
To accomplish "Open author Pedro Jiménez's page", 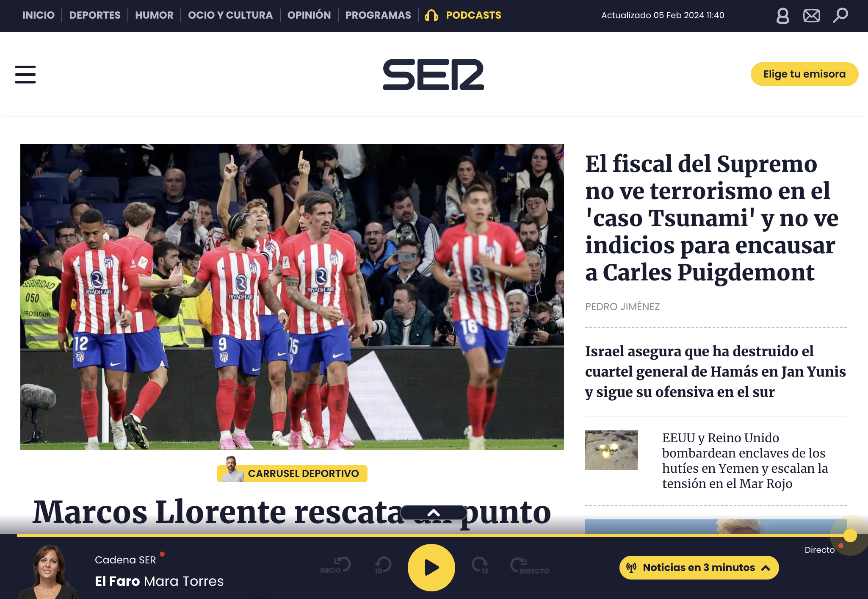I will (x=622, y=307).
